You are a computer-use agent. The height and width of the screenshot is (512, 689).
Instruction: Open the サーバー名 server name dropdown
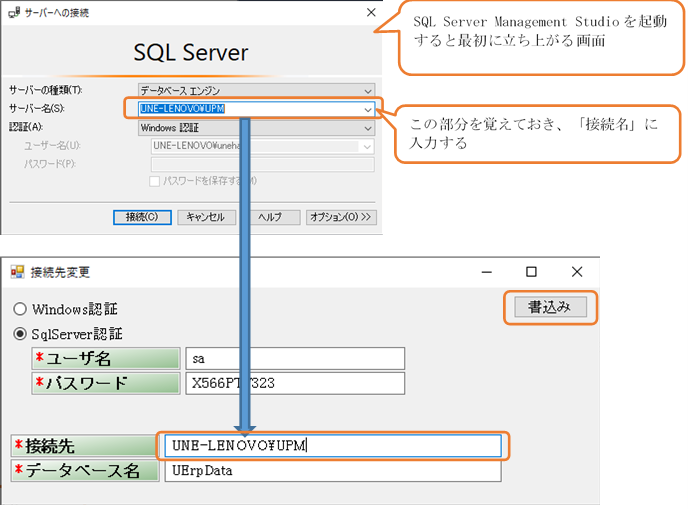pyautogui.click(x=368, y=109)
